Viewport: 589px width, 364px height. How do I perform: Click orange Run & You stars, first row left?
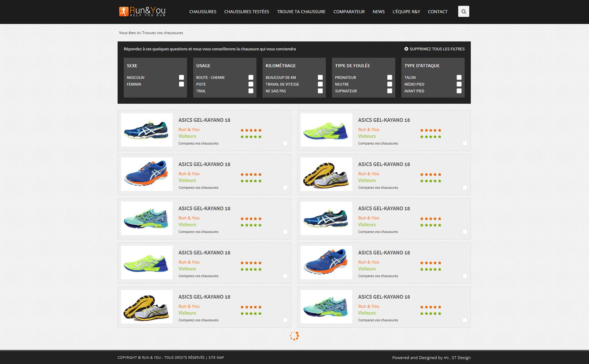pos(251,130)
